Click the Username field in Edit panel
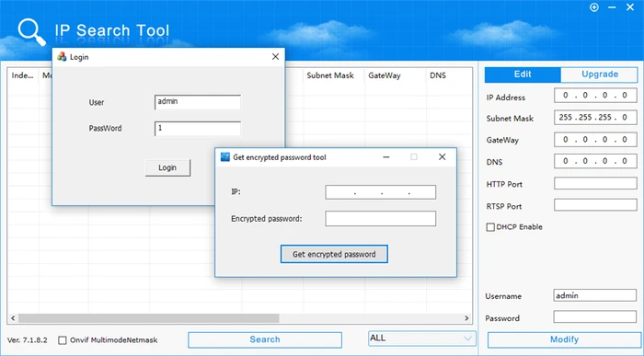 [594, 295]
